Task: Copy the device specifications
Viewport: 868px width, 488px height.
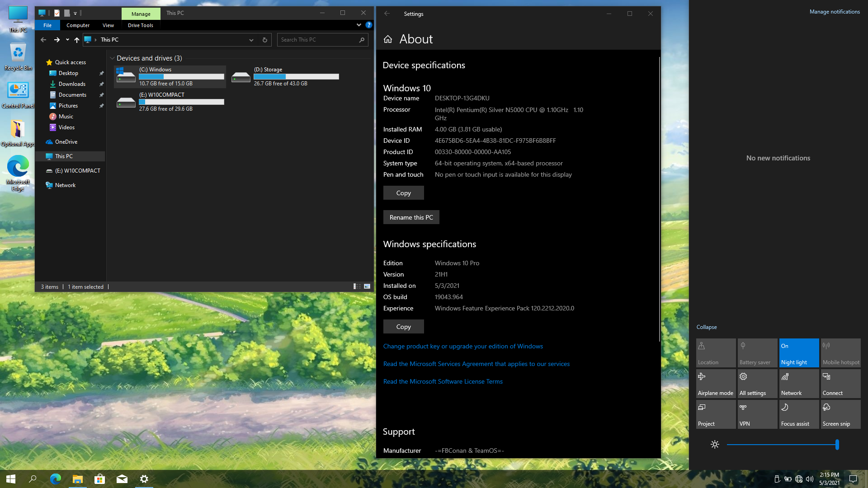Action: (x=404, y=193)
